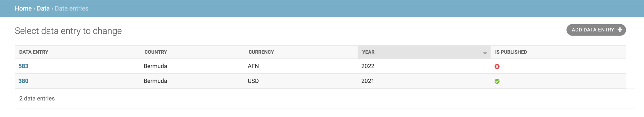Viewport: 644px width, 117px height.
Task: Select the AFN currency cell
Action: 253,66
